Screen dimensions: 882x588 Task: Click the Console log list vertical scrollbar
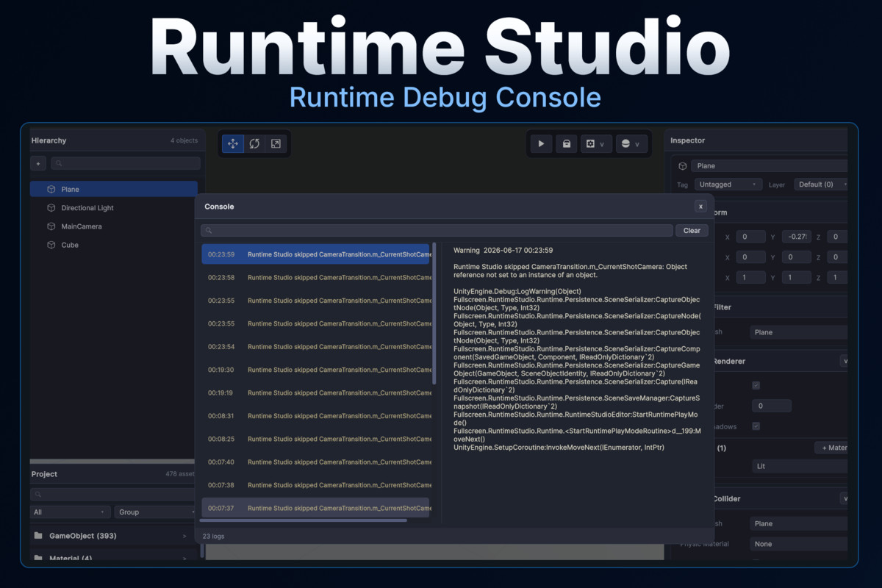(434, 313)
